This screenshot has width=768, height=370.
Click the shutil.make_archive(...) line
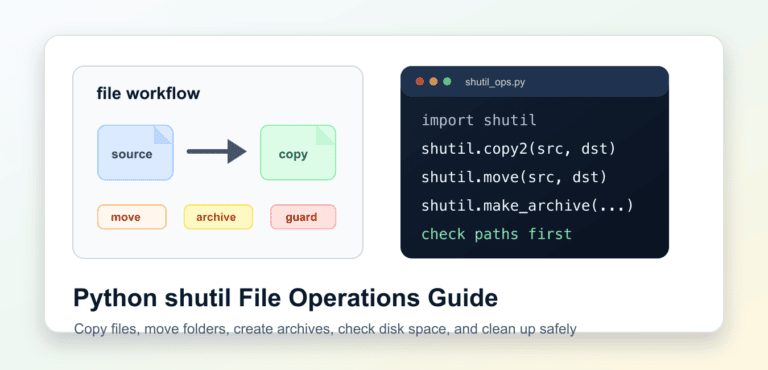click(528, 205)
